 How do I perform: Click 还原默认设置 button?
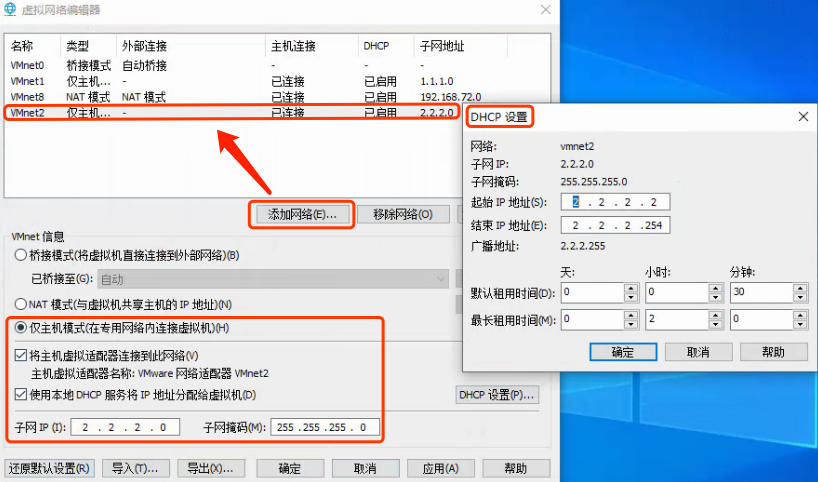(48, 468)
